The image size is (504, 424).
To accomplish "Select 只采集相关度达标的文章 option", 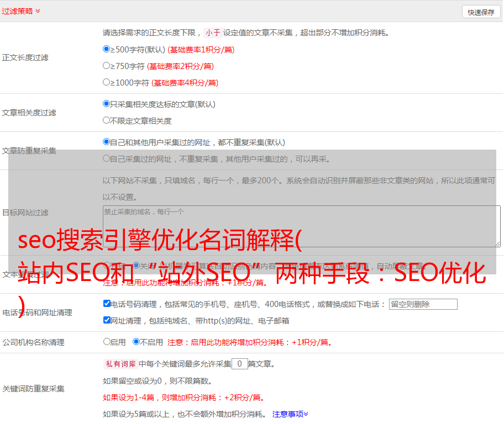I will pos(106,103).
